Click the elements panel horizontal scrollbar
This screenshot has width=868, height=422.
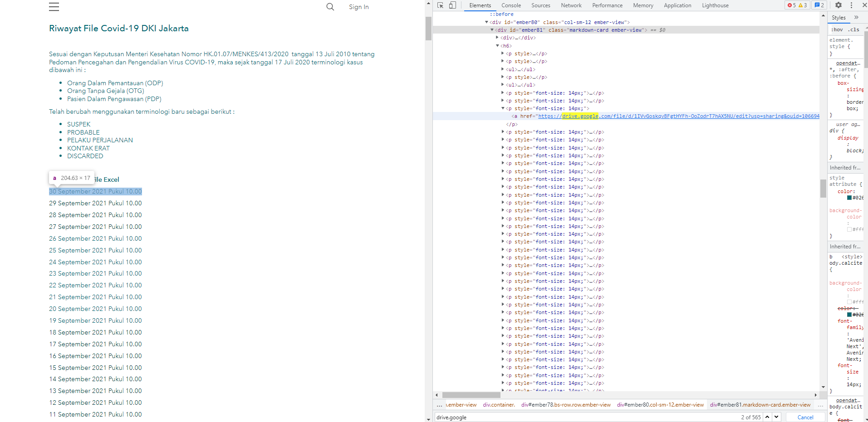[x=471, y=395]
